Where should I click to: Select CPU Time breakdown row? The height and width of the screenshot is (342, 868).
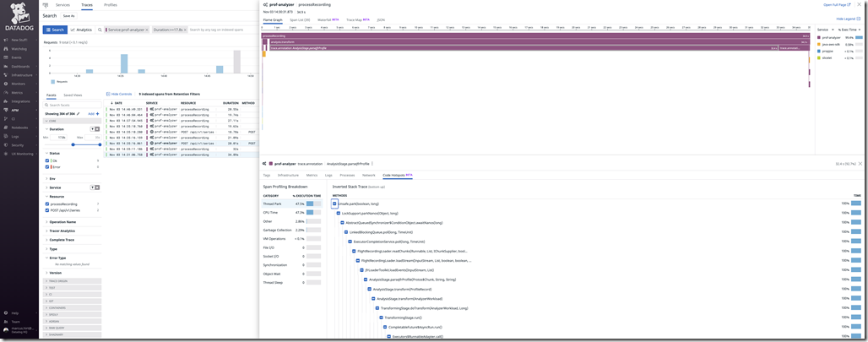(292, 212)
